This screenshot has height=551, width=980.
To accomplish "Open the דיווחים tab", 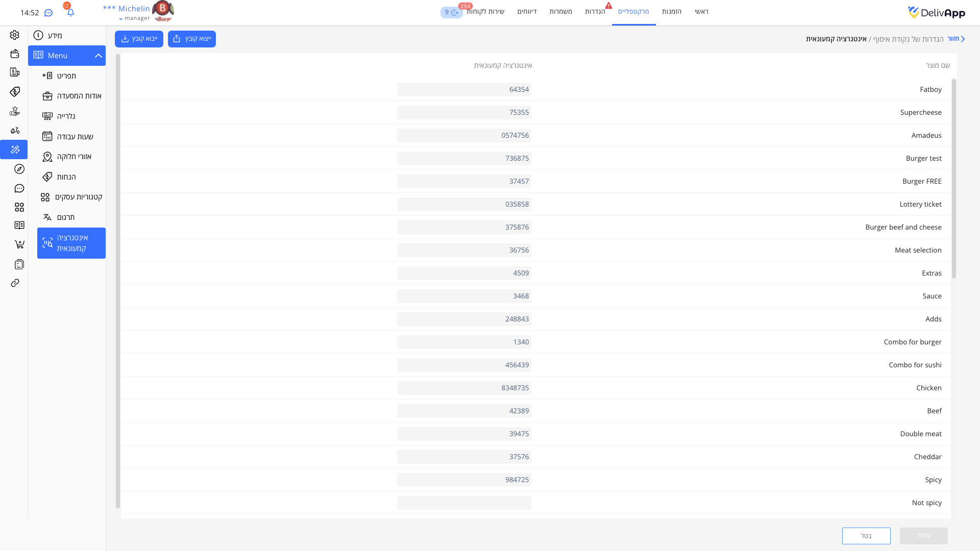I will (x=527, y=12).
